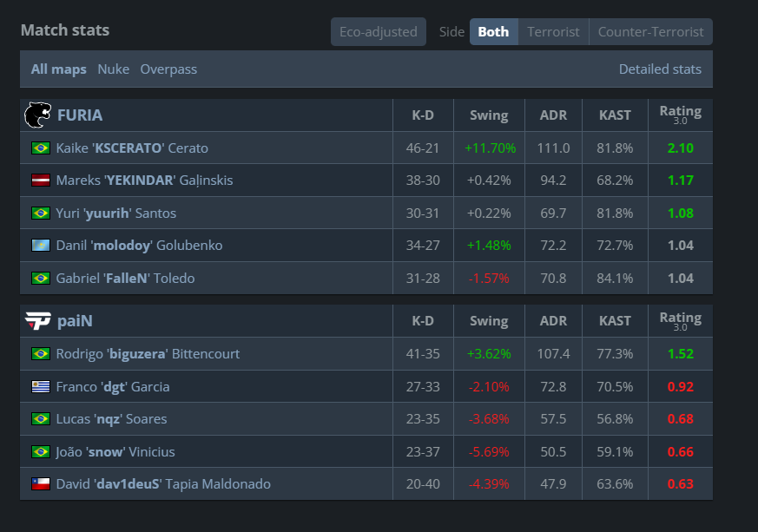Viewport: 758px width, 532px height.
Task: Click KSCERATO's 2.10 rating value
Action: point(680,148)
